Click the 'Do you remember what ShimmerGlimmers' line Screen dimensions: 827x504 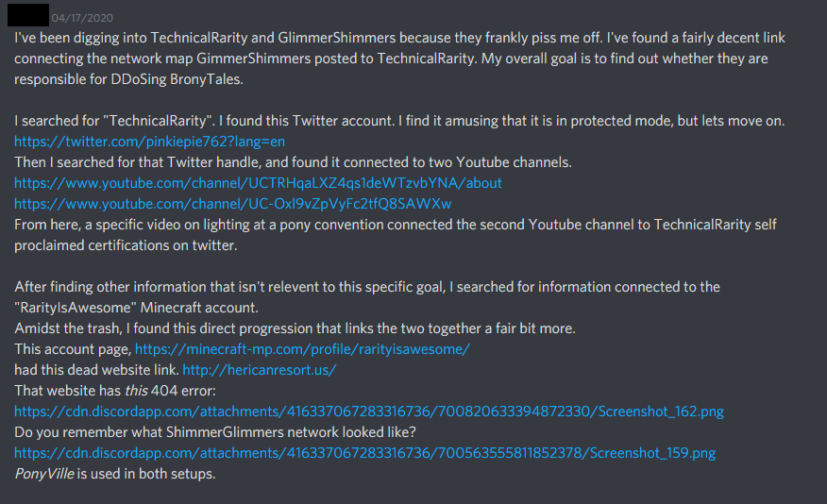[x=214, y=431]
